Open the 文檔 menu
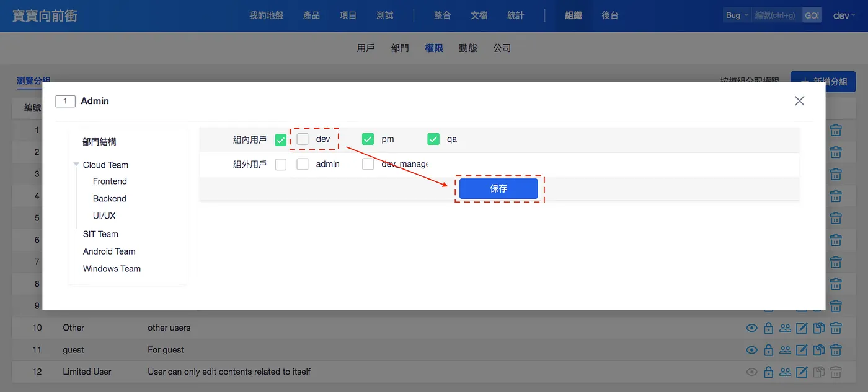Screen dimensions: 868x392 pos(479,15)
